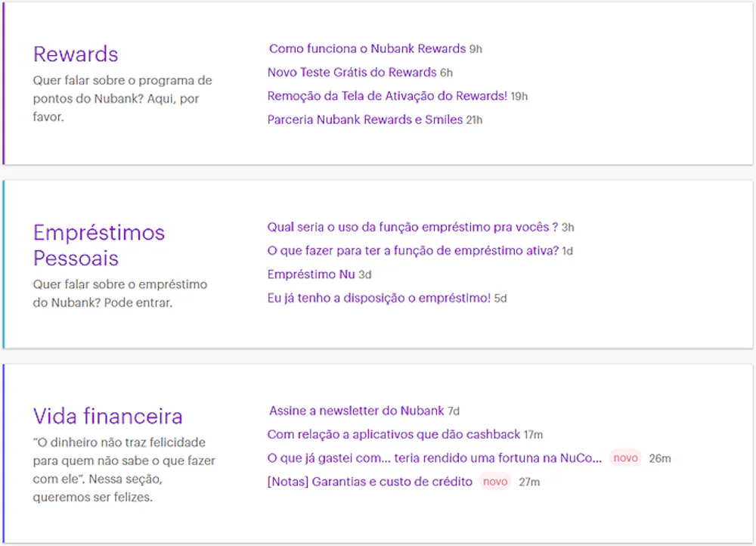This screenshot has width=756, height=546.
Task: Open "Qual seria o uso da função empréstimo" topic
Action: pyautogui.click(x=413, y=227)
